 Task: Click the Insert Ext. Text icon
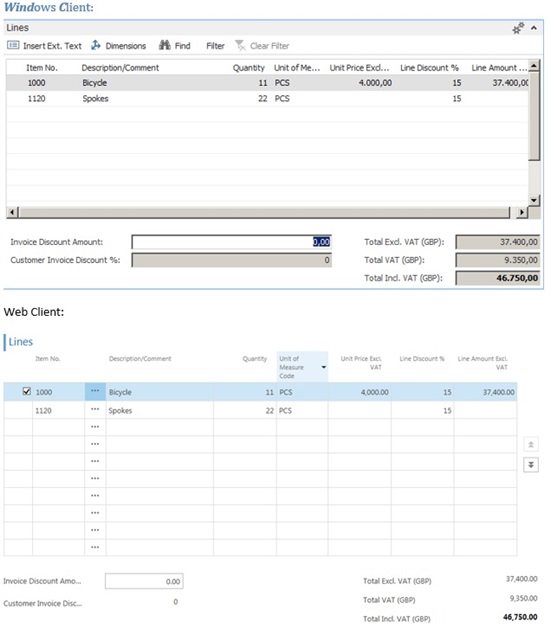(x=13, y=45)
